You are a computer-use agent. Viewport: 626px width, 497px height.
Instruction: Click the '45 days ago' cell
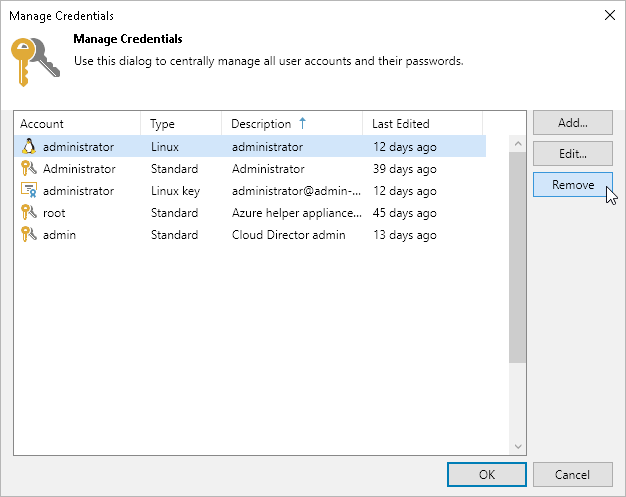405,213
